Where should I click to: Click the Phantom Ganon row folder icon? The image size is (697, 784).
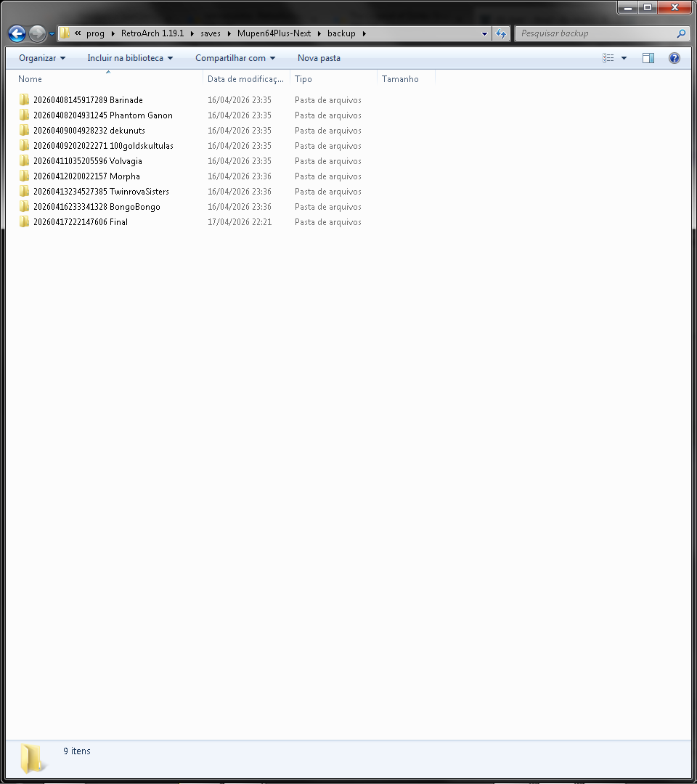tap(25, 115)
